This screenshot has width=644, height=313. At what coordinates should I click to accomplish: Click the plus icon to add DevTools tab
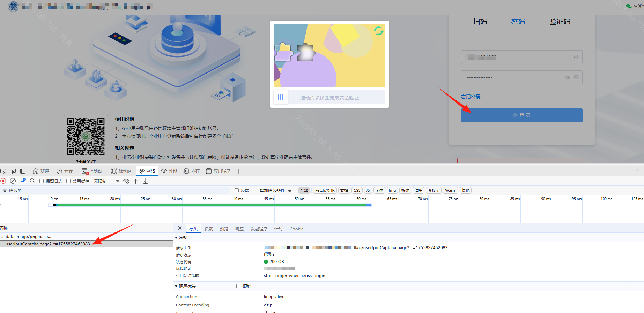(239, 171)
